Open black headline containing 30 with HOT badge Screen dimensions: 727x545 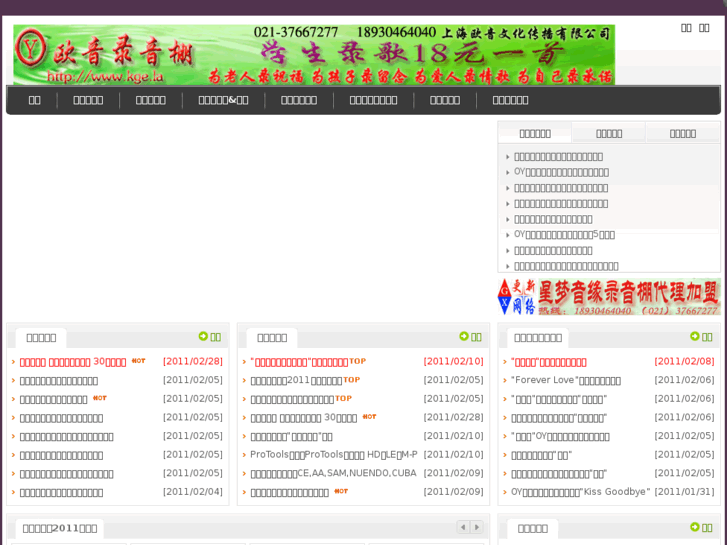(304, 417)
